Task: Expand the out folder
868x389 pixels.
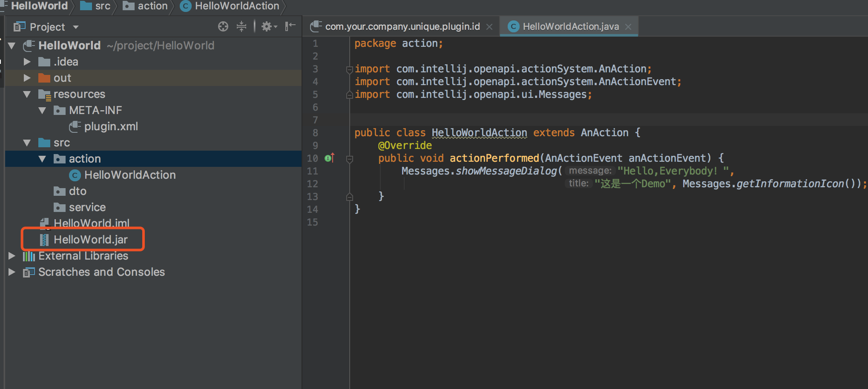Action: point(27,78)
